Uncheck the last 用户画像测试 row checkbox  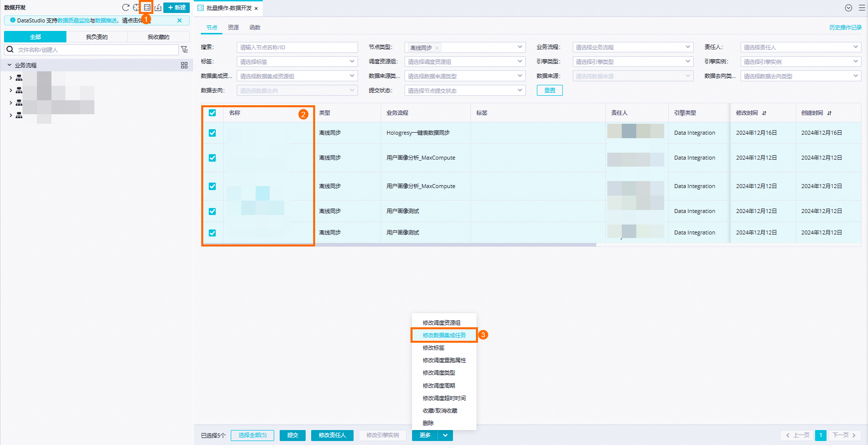(x=212, y=232)
